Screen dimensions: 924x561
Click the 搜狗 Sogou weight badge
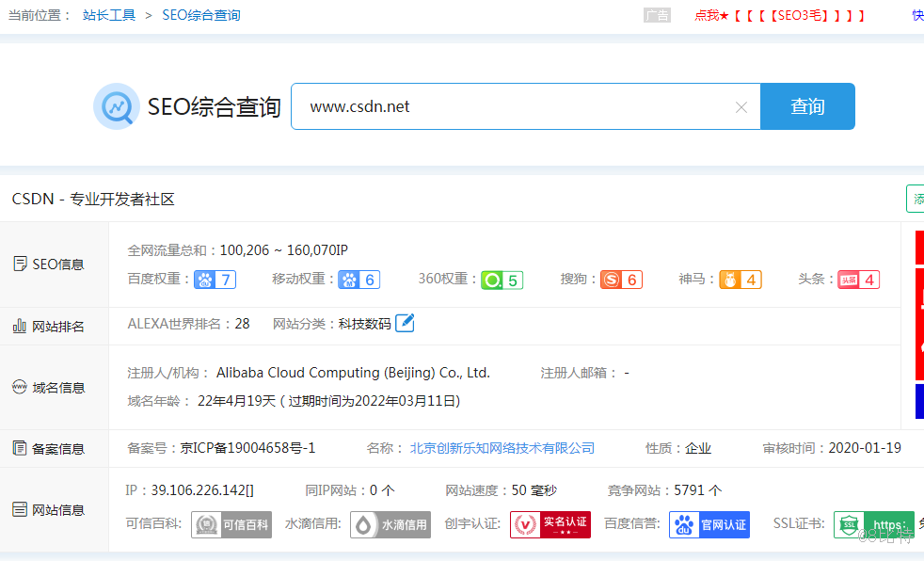click(x=621, y=279)
